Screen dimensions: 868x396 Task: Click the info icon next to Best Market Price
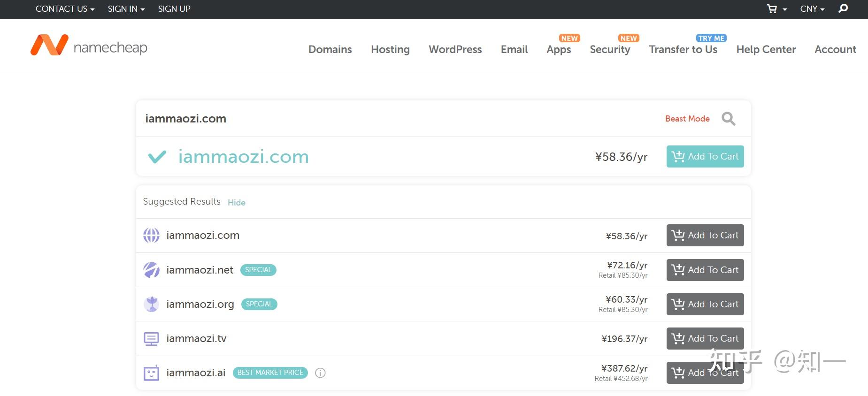(x=320, y=373)
